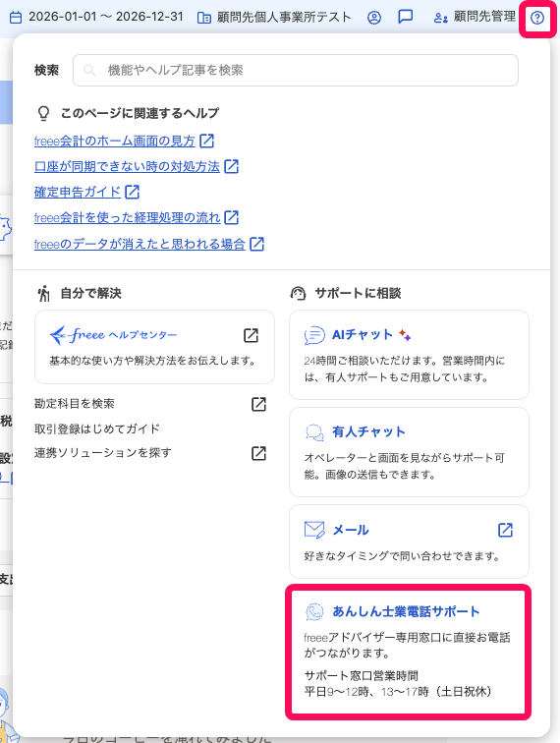Screen dimensions: 560x743
Task: Start the 有人チャット support option
Action: (x=409, y=452)
